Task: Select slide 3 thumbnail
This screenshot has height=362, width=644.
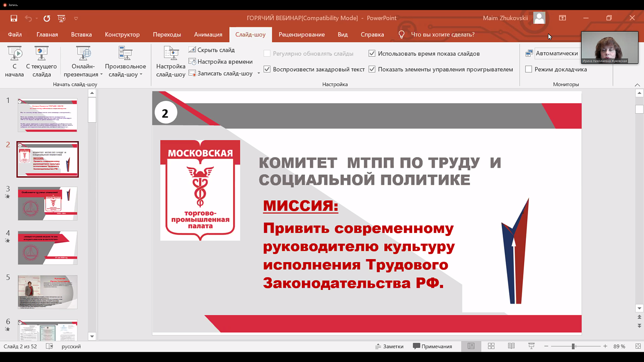Action: click(48, 203)
